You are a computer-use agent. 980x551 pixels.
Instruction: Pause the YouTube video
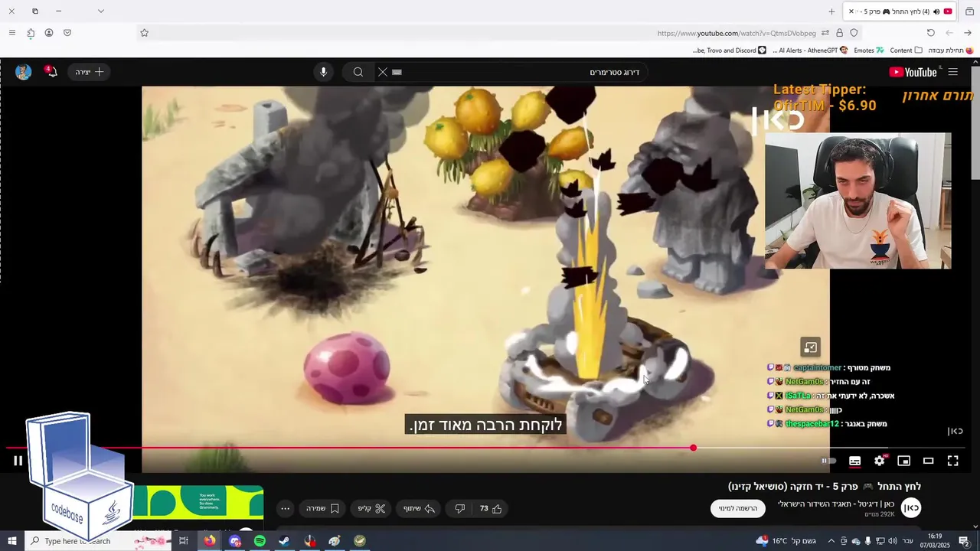[18, 461]
